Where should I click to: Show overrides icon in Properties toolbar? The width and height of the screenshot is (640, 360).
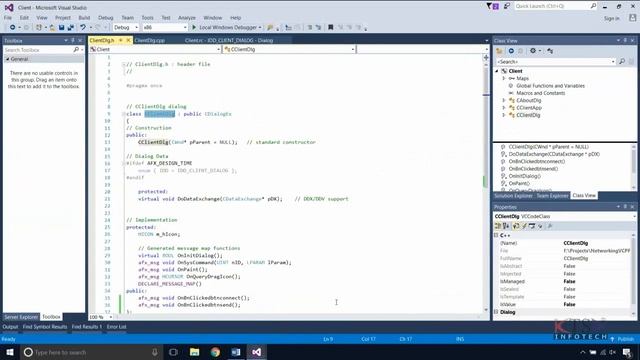540,226
